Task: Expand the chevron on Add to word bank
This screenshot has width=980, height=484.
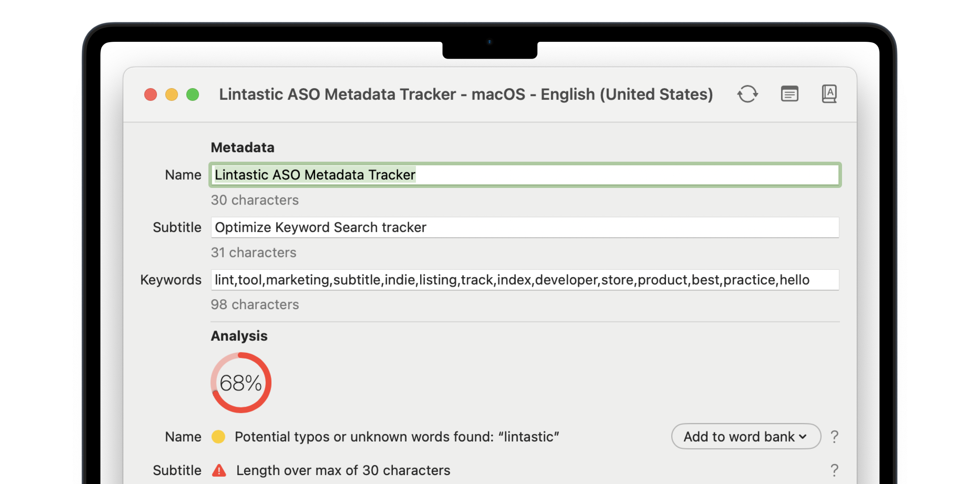Action: [803, 437]
